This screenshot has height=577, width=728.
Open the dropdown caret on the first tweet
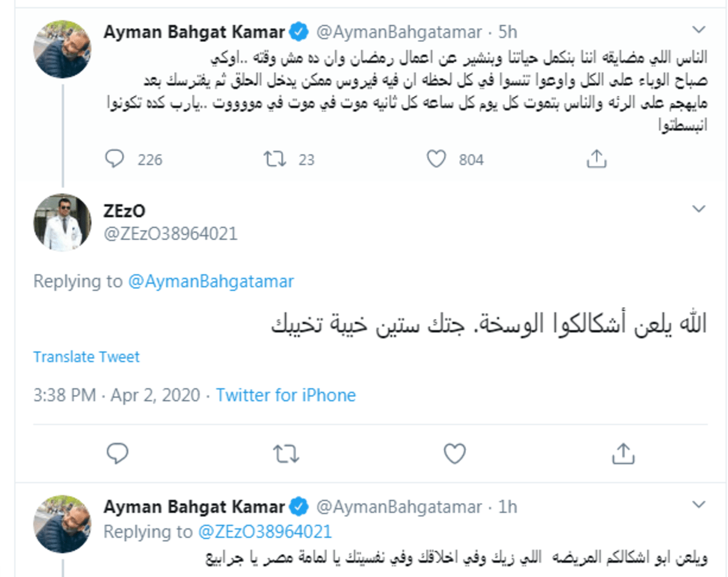coord(699,30)
